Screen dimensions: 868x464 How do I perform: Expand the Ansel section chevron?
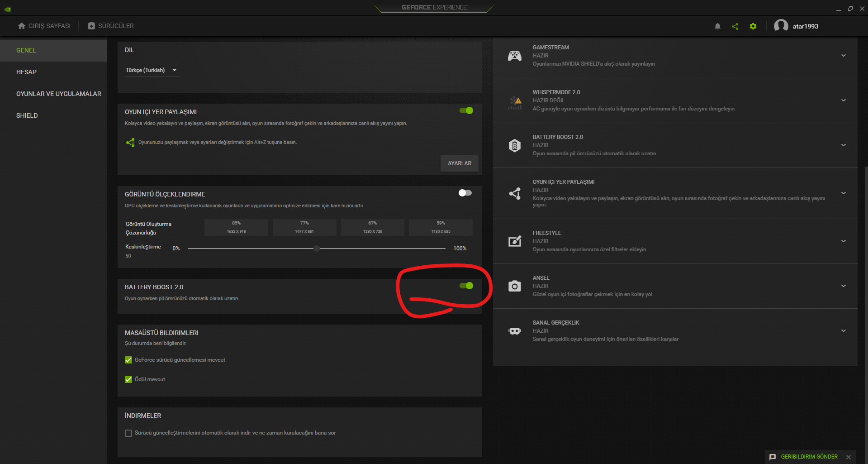click(844, 286)
